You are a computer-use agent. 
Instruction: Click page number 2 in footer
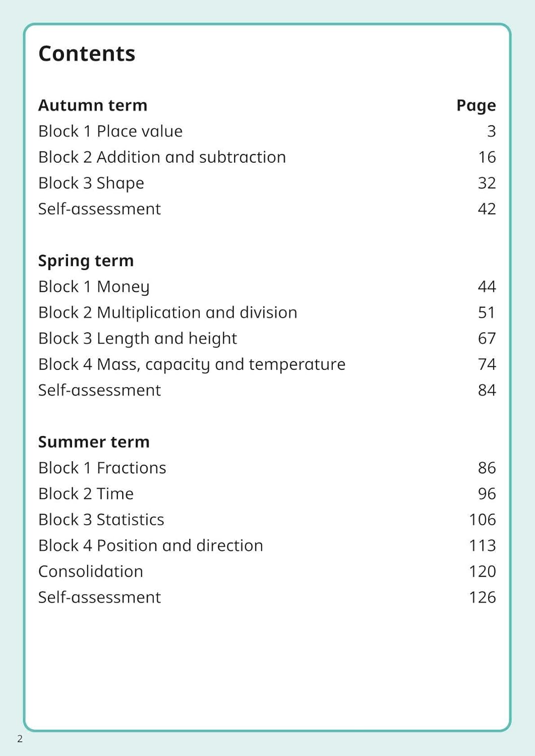20,739
